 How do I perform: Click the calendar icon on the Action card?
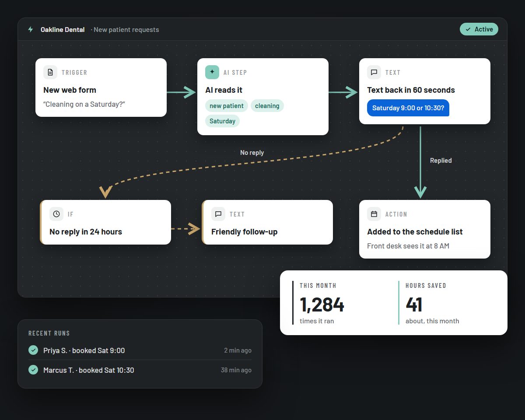point(374,214)
